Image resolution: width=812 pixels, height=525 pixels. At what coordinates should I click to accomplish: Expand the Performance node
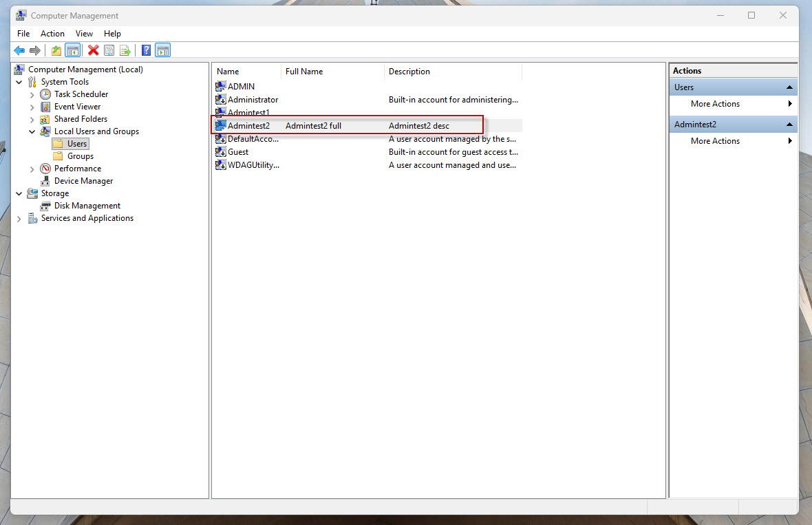click(32, 169)
